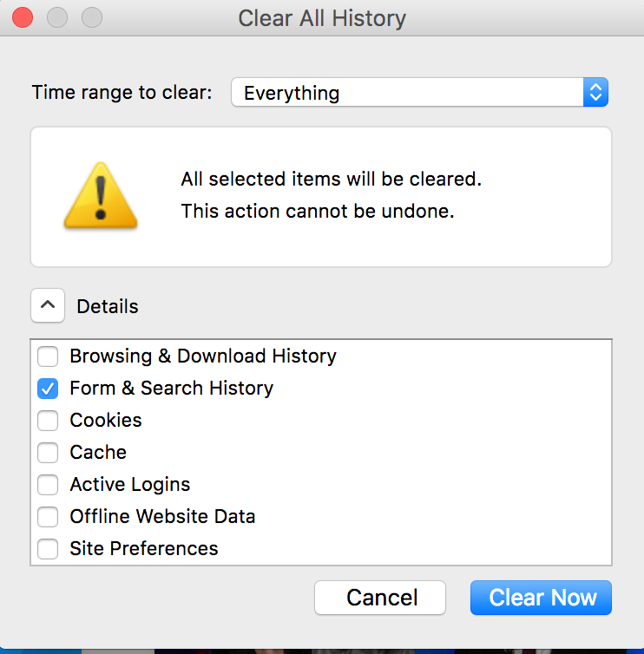Uncheck Form & Search History checkbox
The width and height of the screenshot is (644, 654).
coord(48,389)
